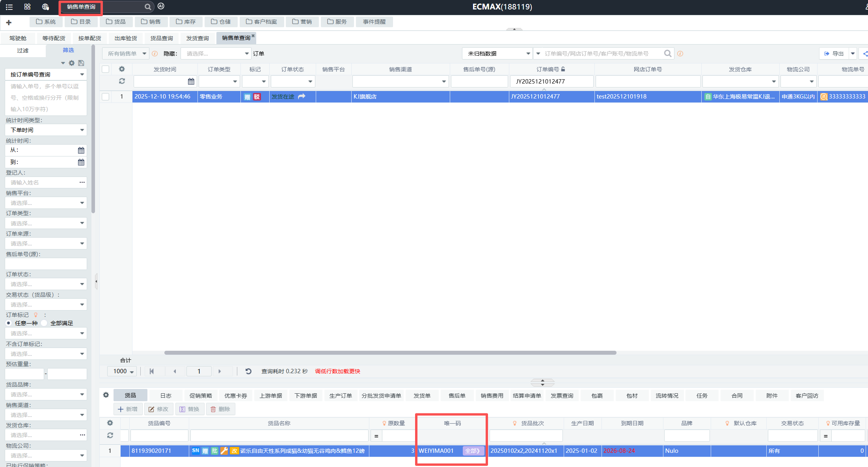The height and width of the screenshot is (467, 868).
Task: Switch to the 日志 detail tab
Action: tap(166, 396)
